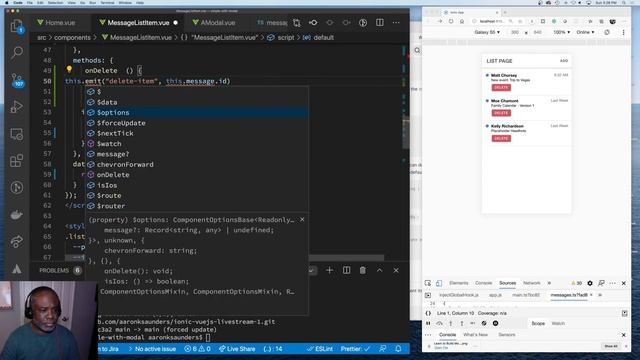The image size is (640, 360).
Task: Open the Galaxy S5 device dropdown
Action: pos(487,32)
